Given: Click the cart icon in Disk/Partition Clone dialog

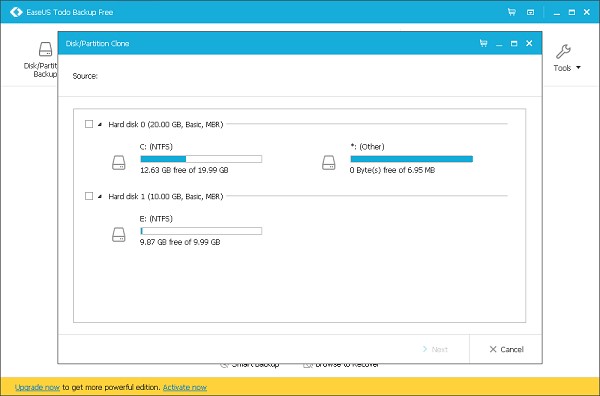Looking at the screenshot, I should (484, 43).
